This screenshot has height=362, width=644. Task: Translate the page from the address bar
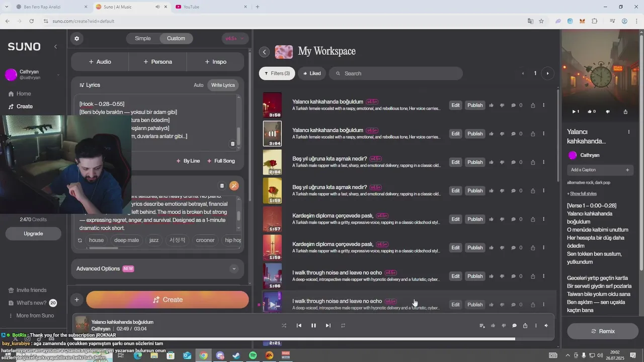[x=530, y=21]
